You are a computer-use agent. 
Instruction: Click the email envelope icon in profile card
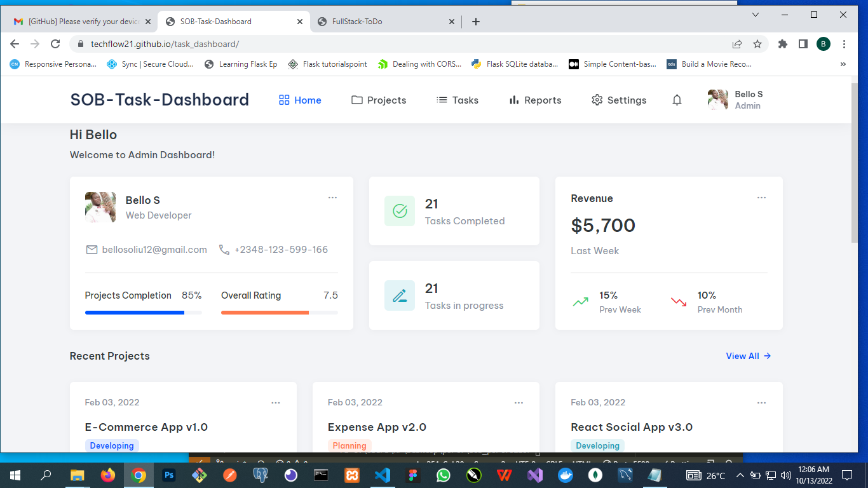click(x=92, y=250)
